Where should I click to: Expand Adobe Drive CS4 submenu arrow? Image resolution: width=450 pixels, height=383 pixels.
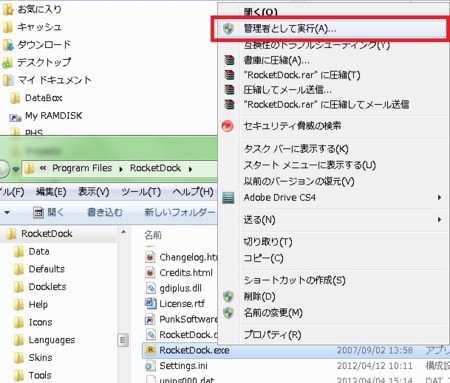coord(440,197)
